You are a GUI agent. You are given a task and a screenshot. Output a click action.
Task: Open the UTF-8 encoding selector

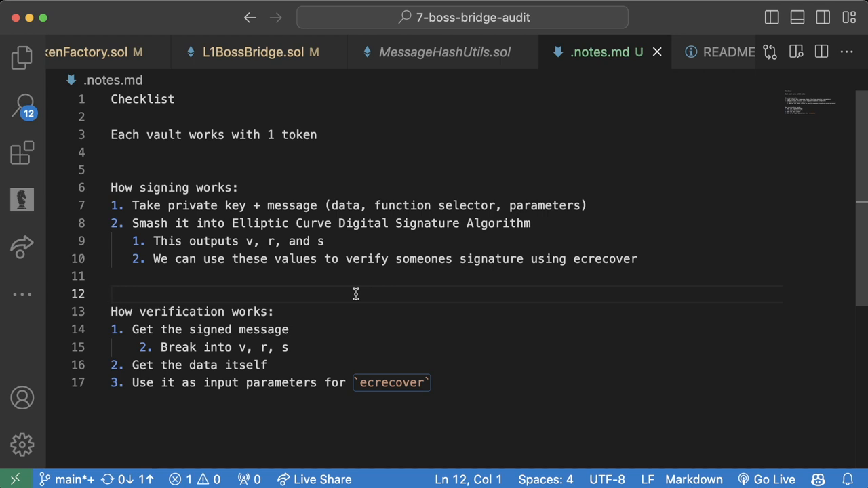607,479
